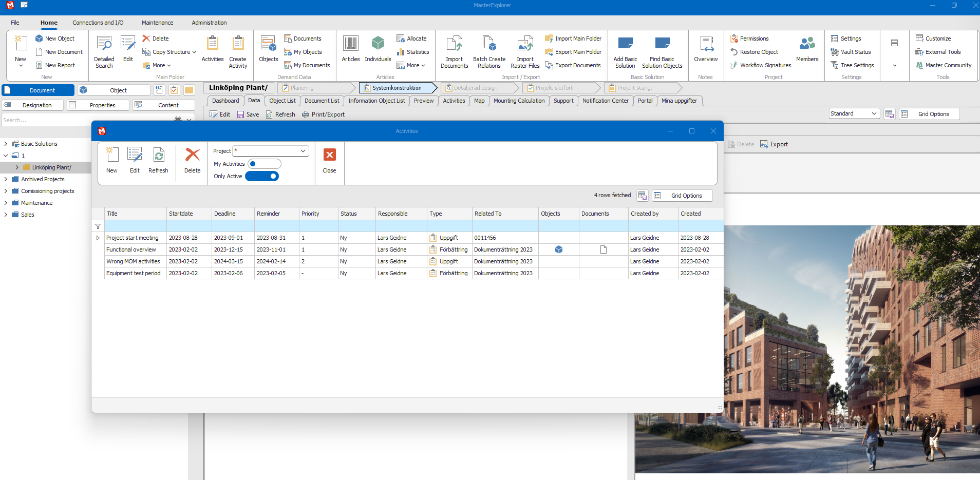
Task: Open the Mounting Calculation tab
Action: [519, 101]
